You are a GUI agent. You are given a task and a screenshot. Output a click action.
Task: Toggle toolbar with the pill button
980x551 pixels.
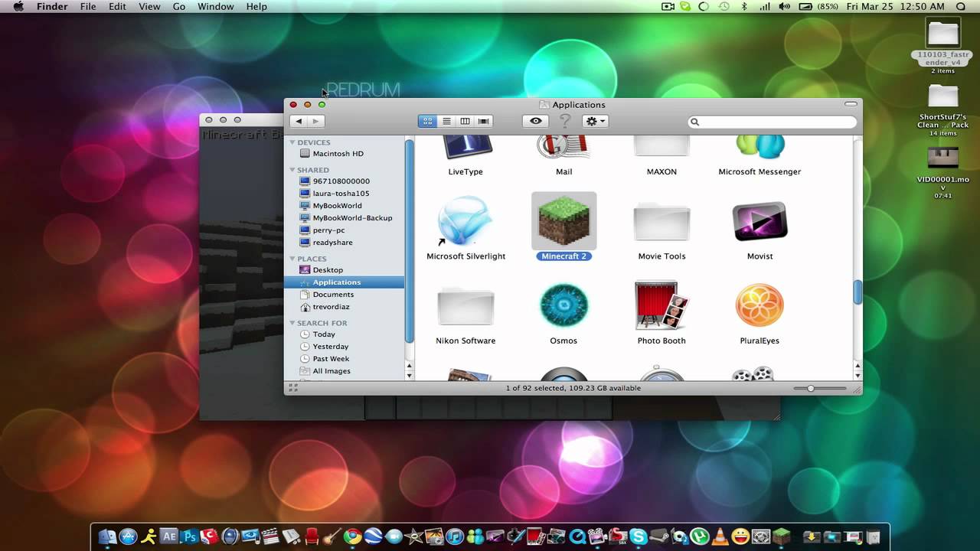click(851, 104)
